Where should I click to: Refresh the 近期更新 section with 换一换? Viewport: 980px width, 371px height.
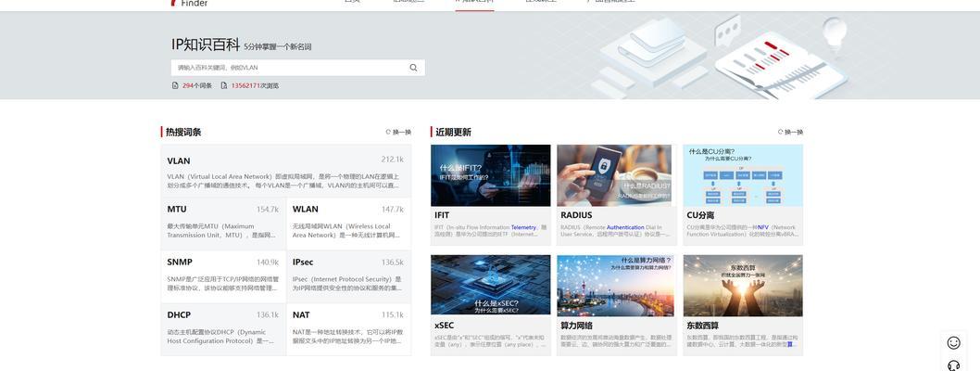790,132
